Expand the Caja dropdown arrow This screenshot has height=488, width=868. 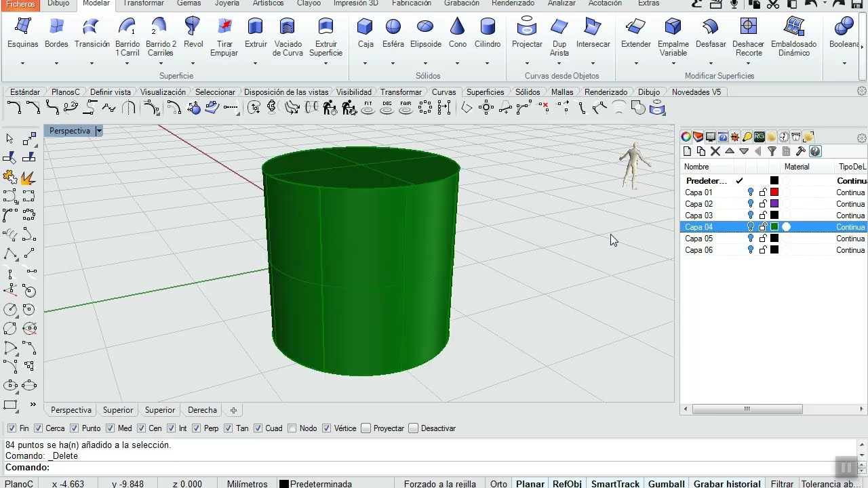pos(365,64)
